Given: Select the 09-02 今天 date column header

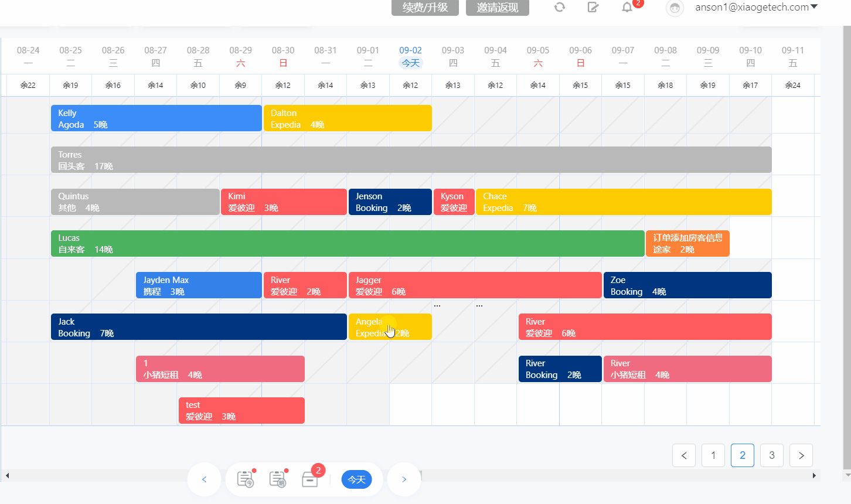Looking at the screenshot, I should coord(410,57).
